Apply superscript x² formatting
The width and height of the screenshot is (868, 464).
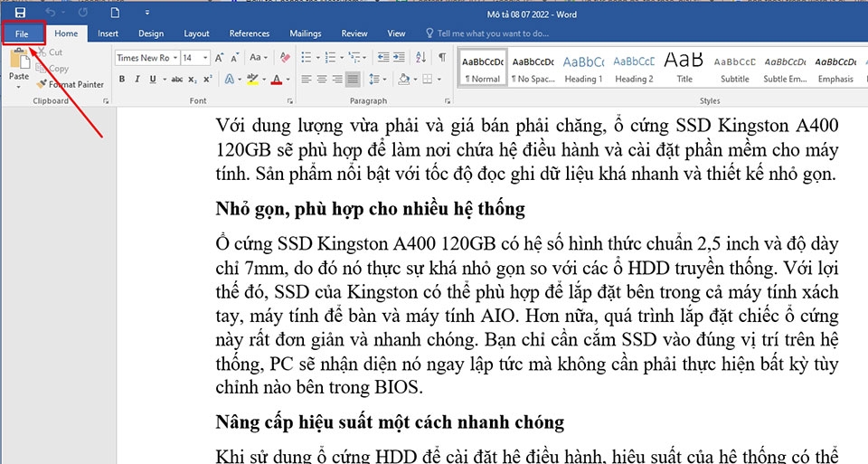[x=208, y=80]
